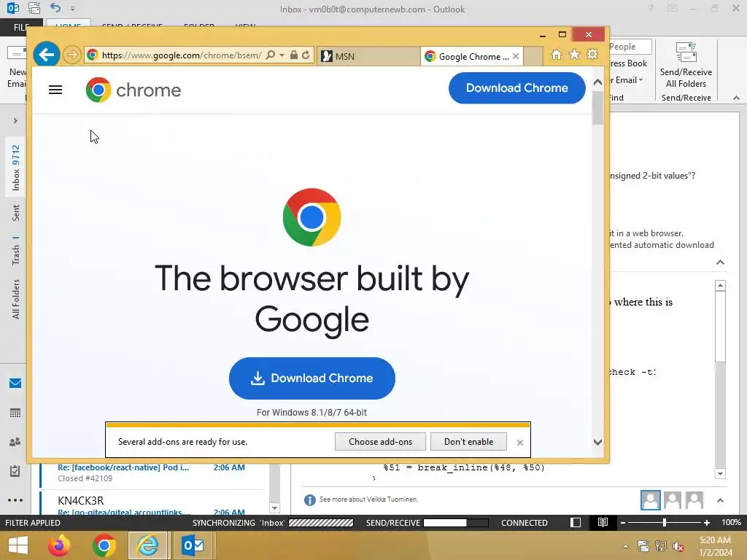Screen dimensions: 747x560
Task: Open Firefox from the taskbar
Action: click(59, 545)
